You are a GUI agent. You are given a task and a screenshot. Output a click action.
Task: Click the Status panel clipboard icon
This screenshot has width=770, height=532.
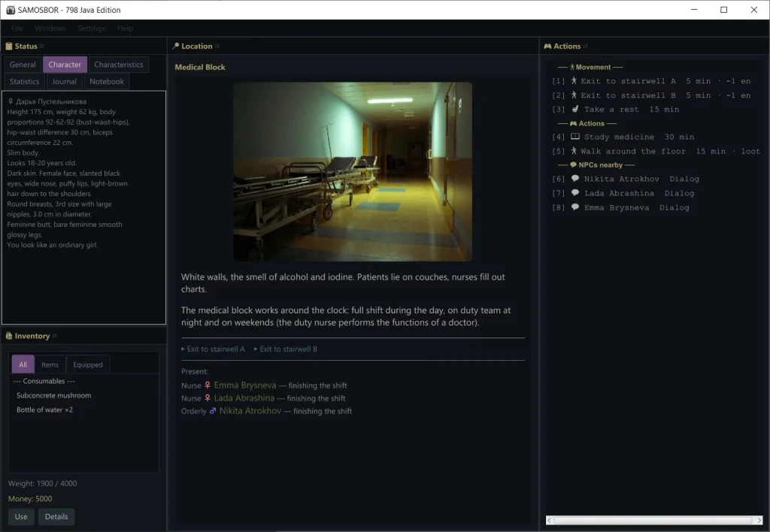[x=9, y=46]
